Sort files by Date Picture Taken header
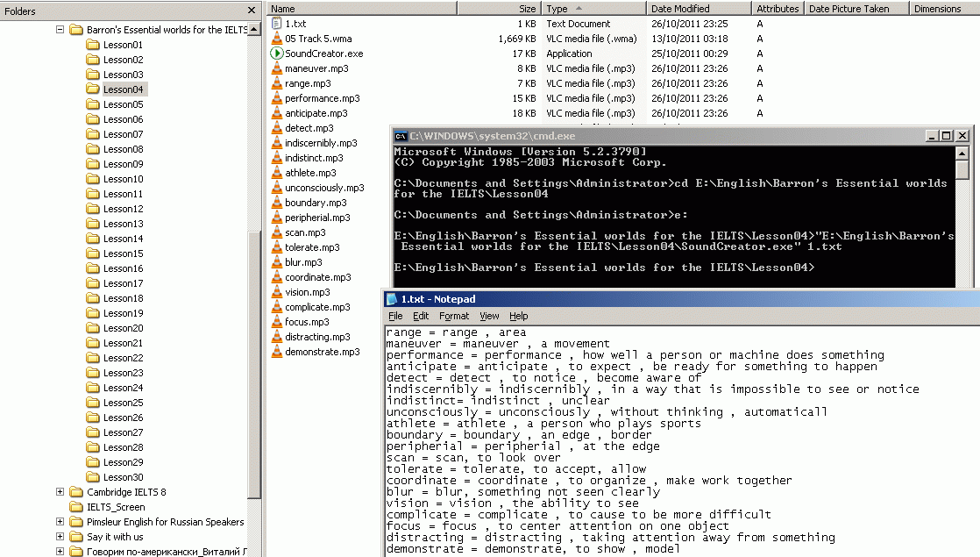Screen dimensions: 980x557 point(856,9)
